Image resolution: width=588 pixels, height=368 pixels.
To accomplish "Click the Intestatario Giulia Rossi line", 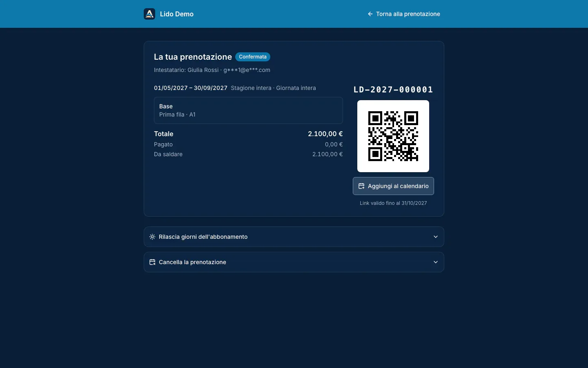I will (x=212, y=70).
